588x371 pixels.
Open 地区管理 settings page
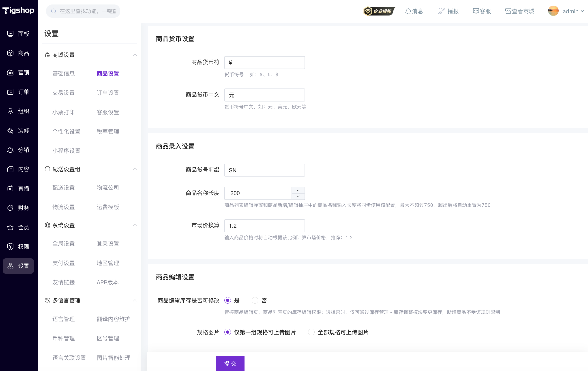click(108, 263)
